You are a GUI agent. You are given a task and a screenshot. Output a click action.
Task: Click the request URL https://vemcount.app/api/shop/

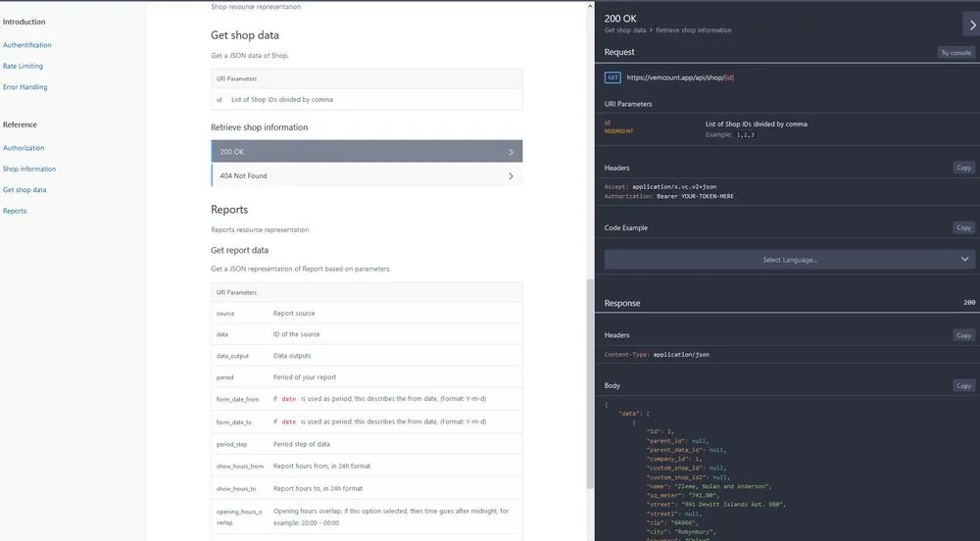680,77
